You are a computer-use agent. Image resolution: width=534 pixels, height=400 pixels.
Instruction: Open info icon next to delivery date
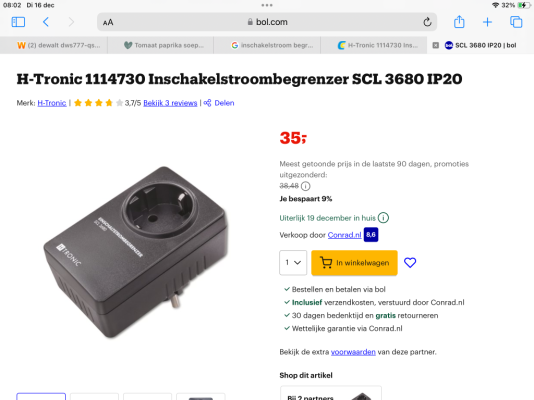pos(383,218)
